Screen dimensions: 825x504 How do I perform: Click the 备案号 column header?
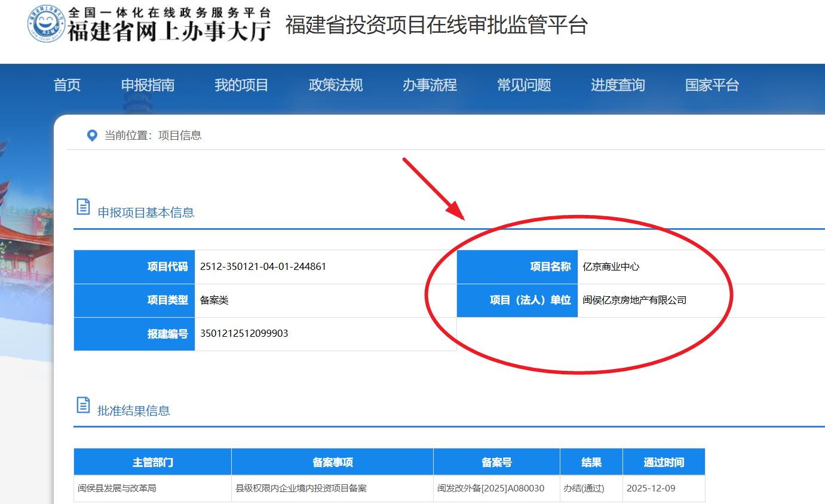click(x=496, y=462)
